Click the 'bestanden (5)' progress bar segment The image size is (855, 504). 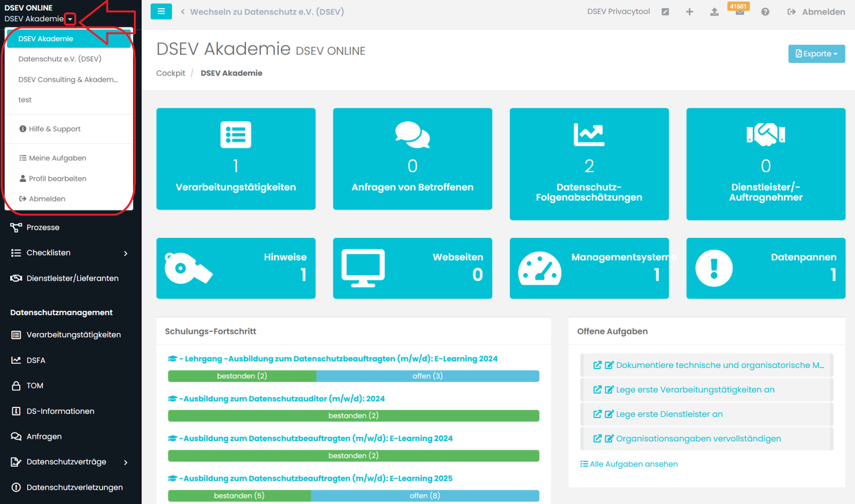(239, 495)
